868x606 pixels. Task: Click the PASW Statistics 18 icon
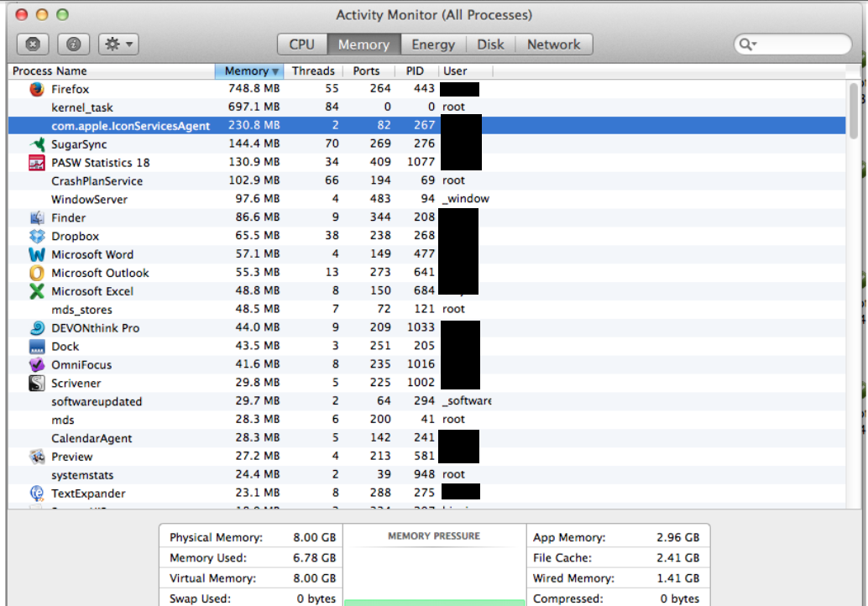click(x=37, y=163)
